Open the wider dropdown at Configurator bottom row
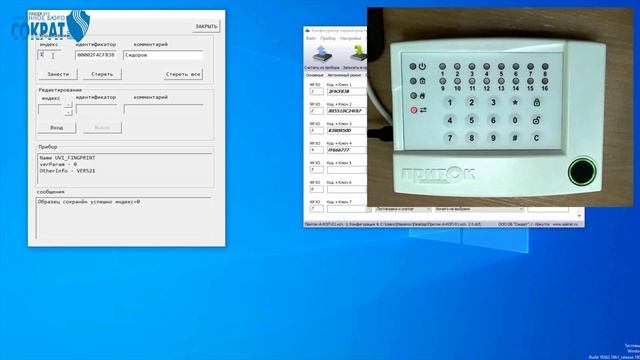Viewport: 640px width, 360px height. (479, 209)
